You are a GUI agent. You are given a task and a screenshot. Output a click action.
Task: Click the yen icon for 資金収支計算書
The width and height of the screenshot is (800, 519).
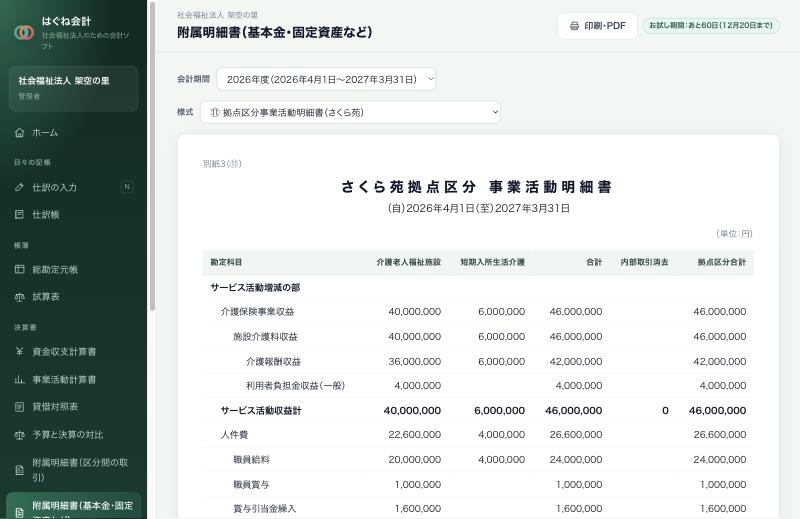(x=19, y=351)
